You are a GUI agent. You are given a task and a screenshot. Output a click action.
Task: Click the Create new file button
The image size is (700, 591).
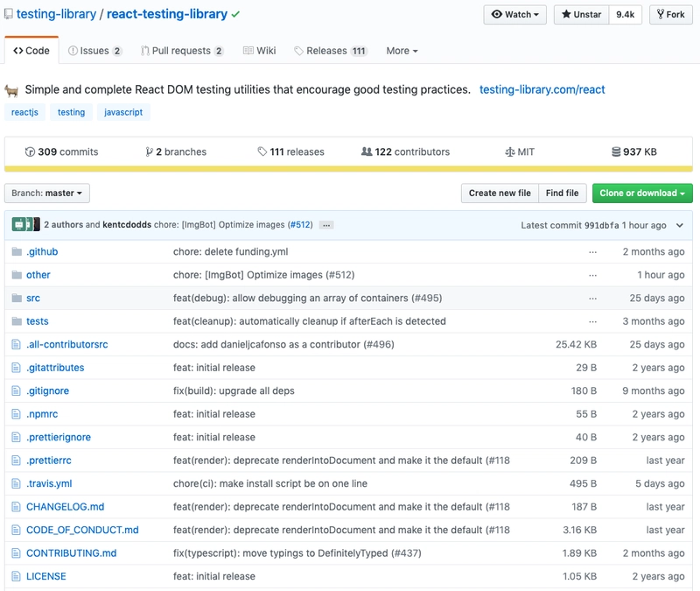(x=500, y=193)
